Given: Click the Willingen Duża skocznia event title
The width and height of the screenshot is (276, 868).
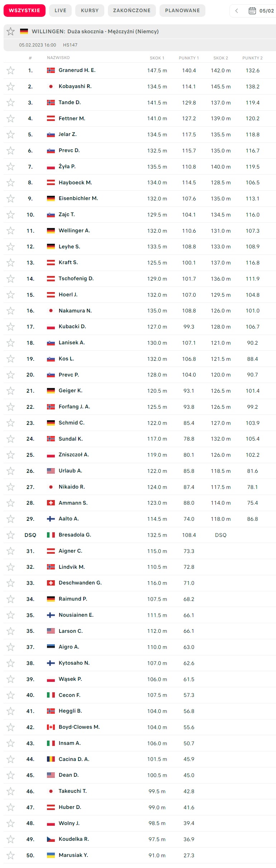Looking at the screenshot, I should [95, 31].
